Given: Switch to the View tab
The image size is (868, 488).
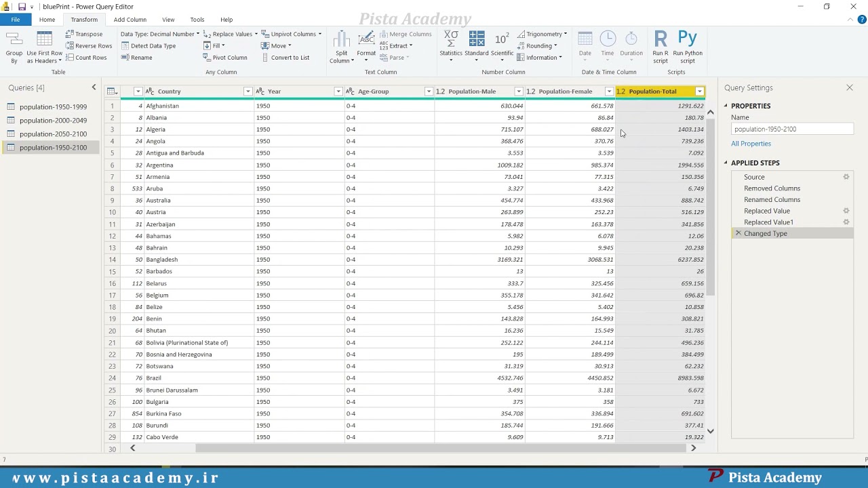Looking at the screenshot, I should point(168,20).
